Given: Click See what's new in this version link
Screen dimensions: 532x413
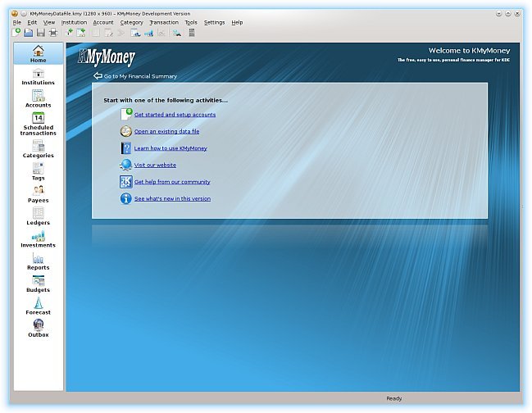Looking at the screenshot, I should [x=172, y=198].
